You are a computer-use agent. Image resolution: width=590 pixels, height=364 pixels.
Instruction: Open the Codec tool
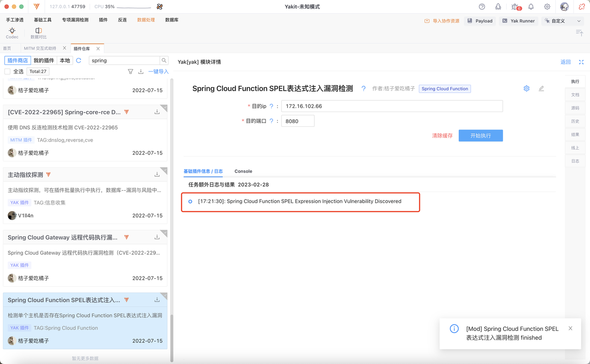pyautogui.click(x=12, y=33)
